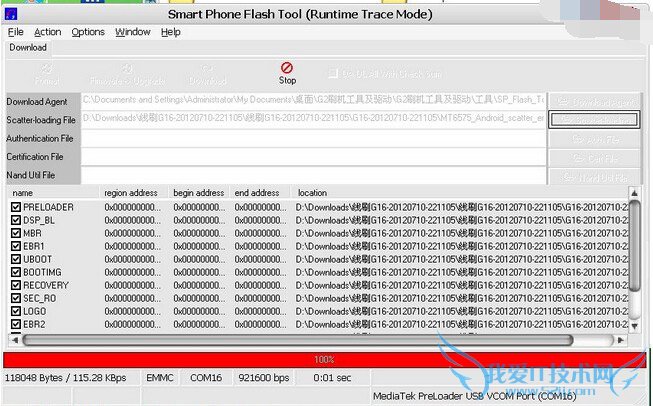
Task: Click the EMMC status bar entry
Action: [160, 378]
